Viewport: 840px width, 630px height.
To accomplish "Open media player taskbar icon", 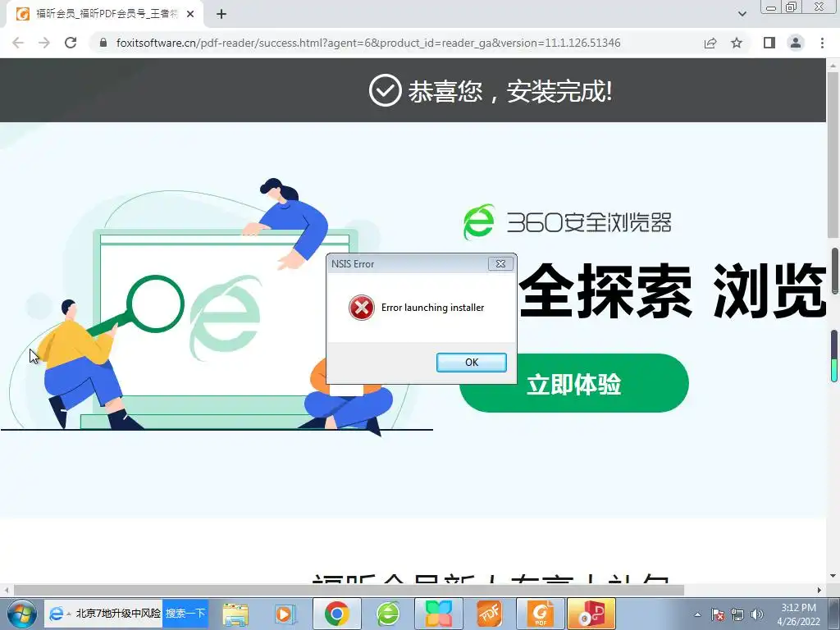I will click(285, 614).
